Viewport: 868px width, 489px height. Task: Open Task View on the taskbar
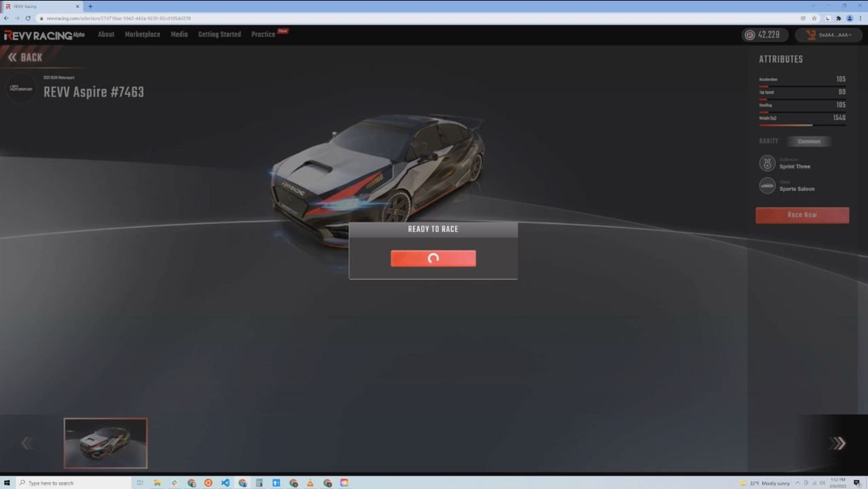140,483
